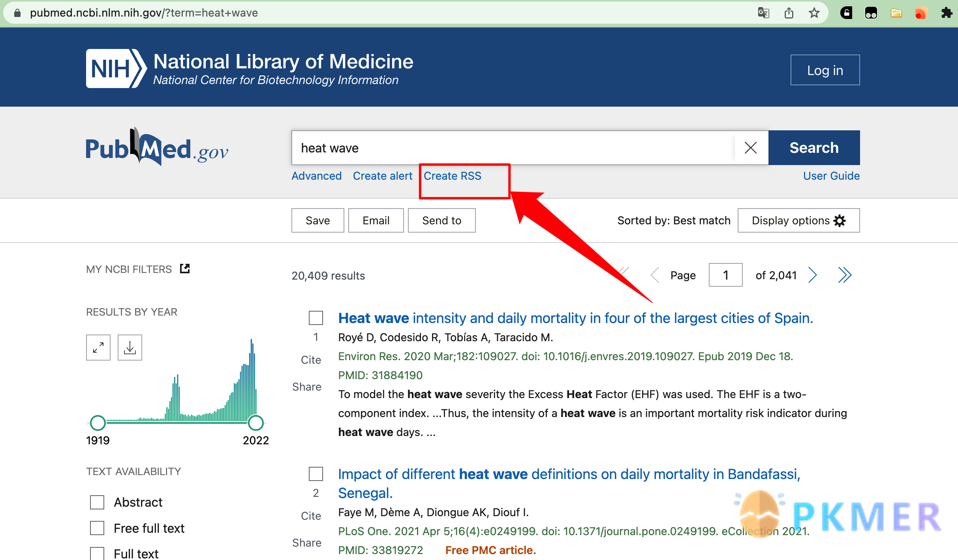Screen dimensions: 958x560
Task: Enable the Full text filter
Action: (97, 553)
